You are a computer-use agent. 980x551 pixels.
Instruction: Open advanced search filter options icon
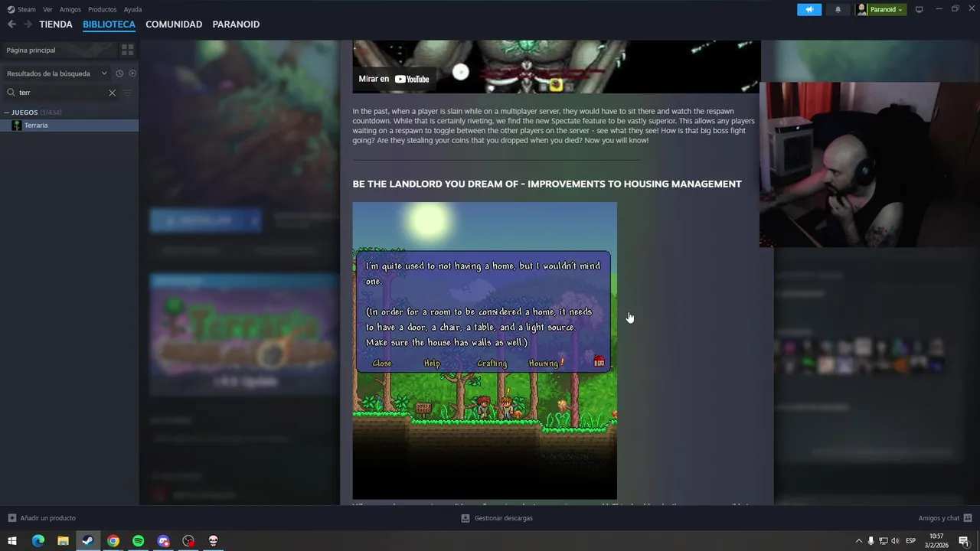(128, 93)
